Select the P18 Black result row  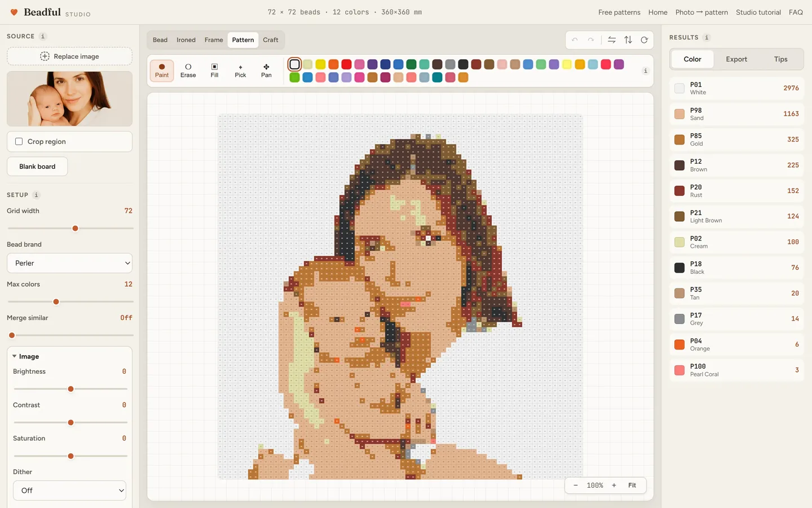pyautogui.click(x=736, y=268)
